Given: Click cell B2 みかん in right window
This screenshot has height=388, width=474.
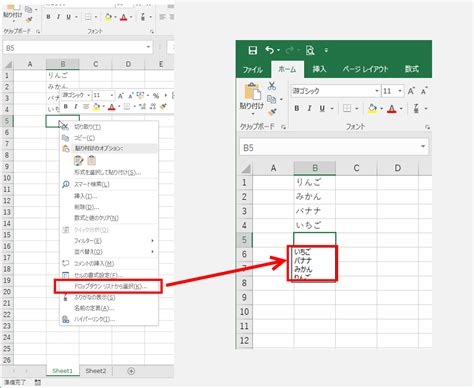Looking at the screenshot, I should (x=315, y=196).
